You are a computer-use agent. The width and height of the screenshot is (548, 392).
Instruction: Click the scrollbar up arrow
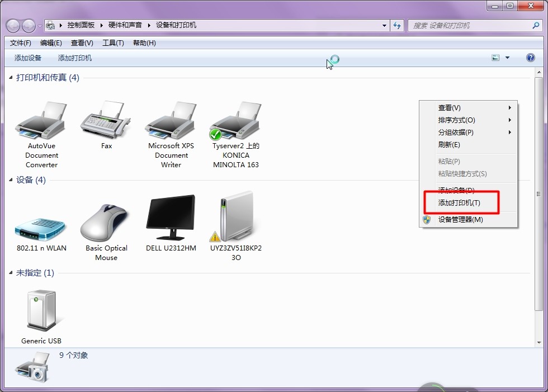tap(538, 72)
